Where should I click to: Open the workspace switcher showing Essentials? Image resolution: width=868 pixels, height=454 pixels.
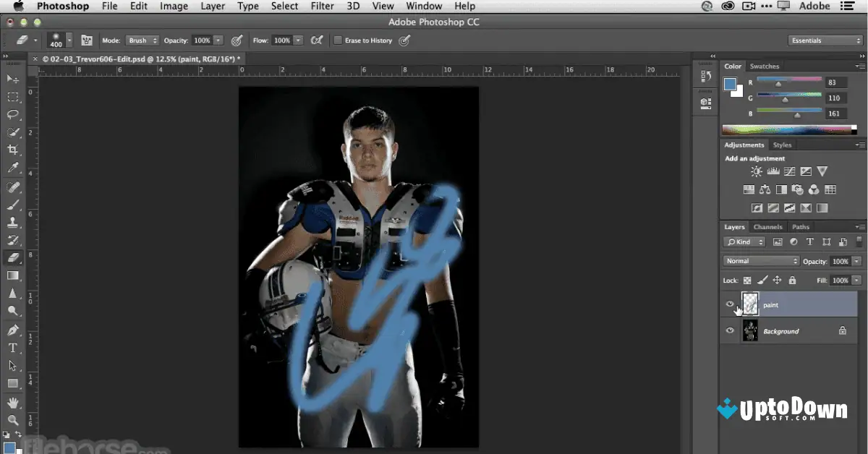tap(825, 40)
